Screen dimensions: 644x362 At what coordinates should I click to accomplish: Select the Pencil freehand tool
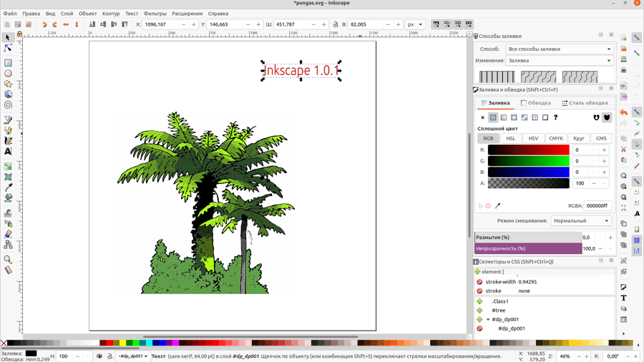pyautogui.click(x=8, y=130)
